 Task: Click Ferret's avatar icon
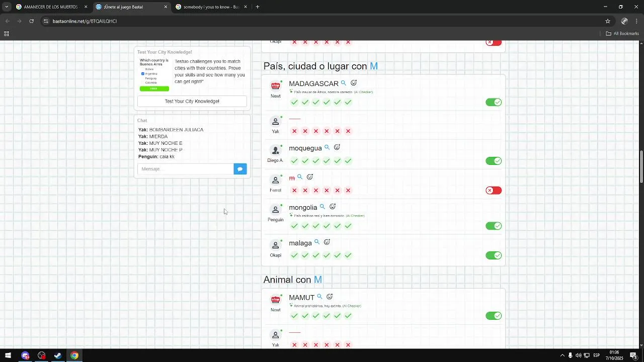(275, 180)
